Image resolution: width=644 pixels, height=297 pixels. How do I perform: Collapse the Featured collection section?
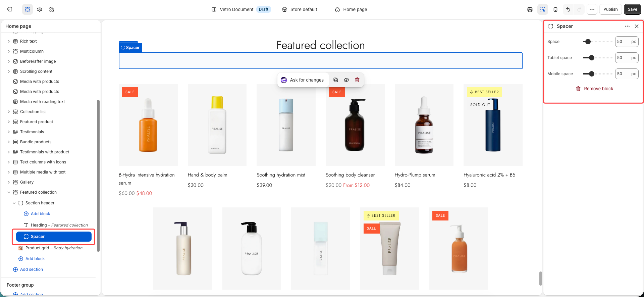(x=9, y=192)
